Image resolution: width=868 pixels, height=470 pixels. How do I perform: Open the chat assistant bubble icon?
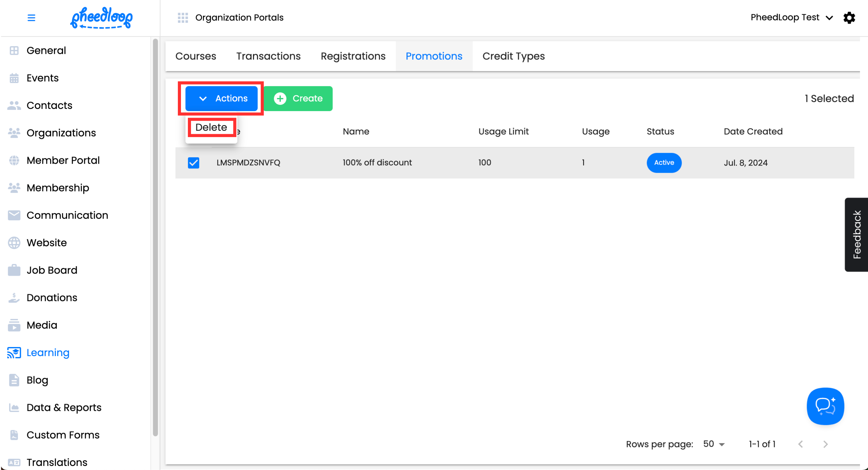[825, 406]
